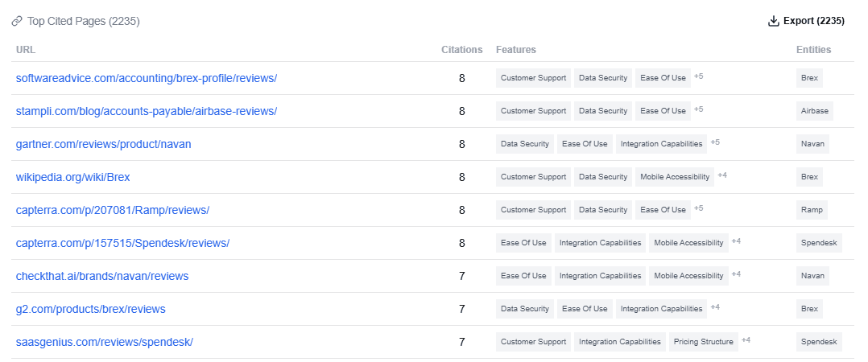Viewport: 868px width, 362px height.
Task: Expand +5 features in gartner.com row
Action: pos(715,142)
